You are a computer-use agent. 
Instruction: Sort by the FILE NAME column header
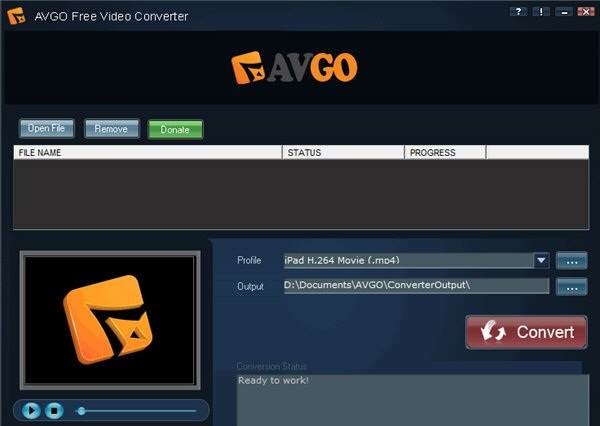coord(148,152)
